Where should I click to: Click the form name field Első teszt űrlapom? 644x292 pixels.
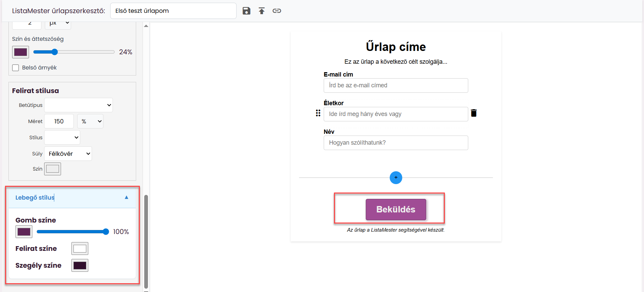coord(173,11)
